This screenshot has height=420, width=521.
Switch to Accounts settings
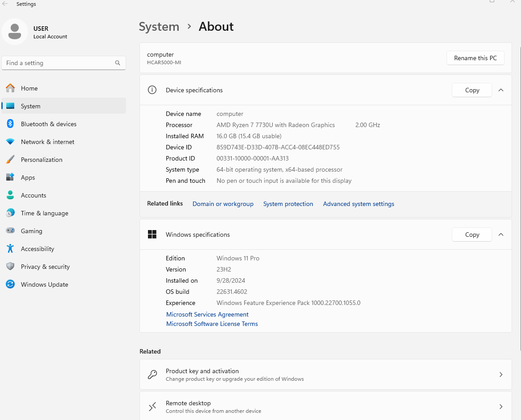64,195
